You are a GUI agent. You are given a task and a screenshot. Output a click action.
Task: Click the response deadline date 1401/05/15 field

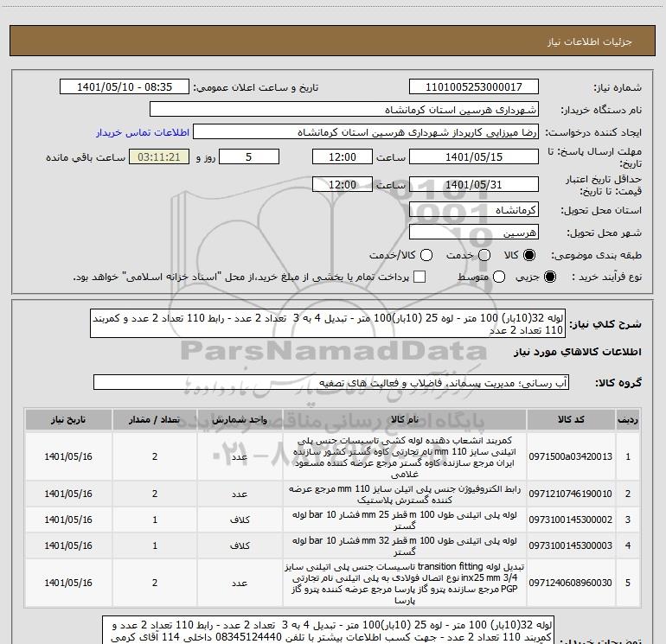(x=474, y=156)
